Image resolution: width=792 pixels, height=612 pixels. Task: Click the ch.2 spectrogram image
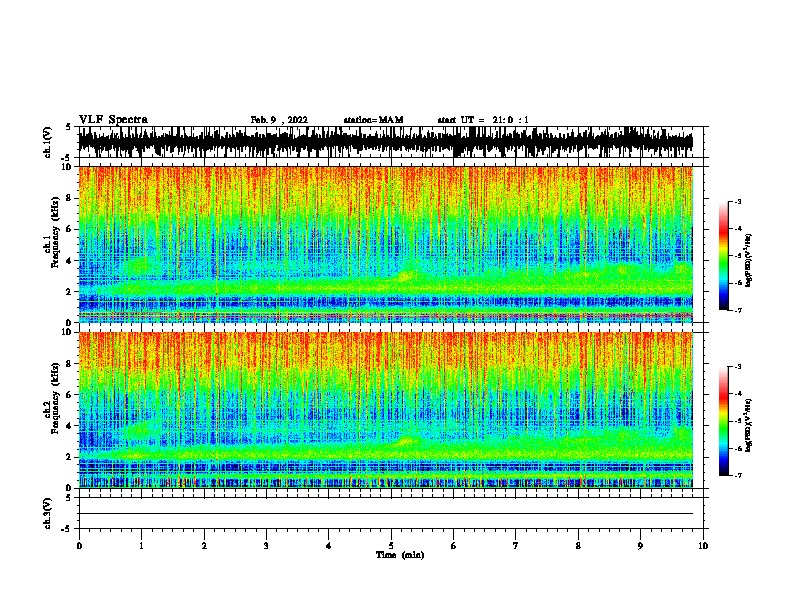[x=385, y=410]
